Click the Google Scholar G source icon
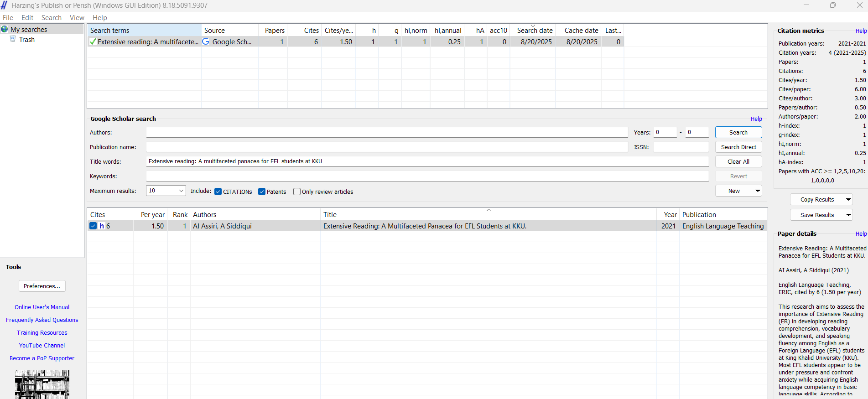Screen dimensions: 868x399 click(x=206, y=41)
